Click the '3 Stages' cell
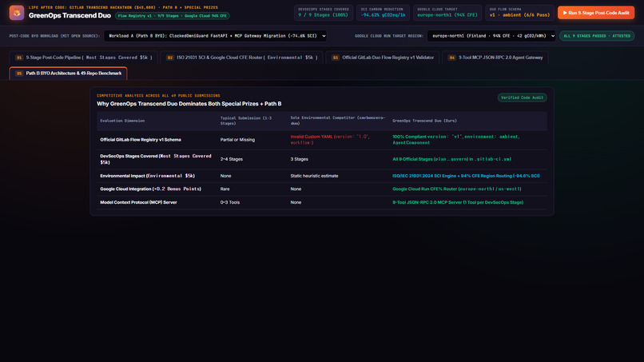This screenshot has width=644, height=362. pyautogui.click(x=299, y=159)
